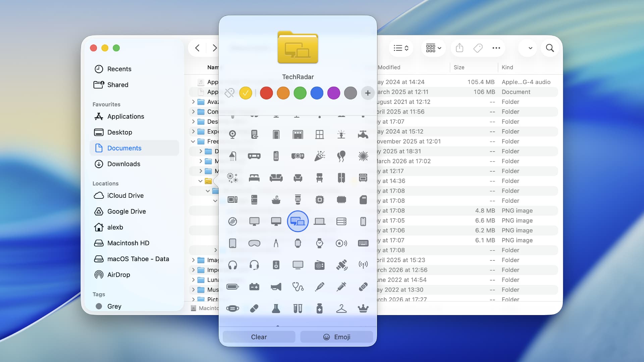Click the plus button to add a custom color
644x362 pixels.
tap(367, 93)
